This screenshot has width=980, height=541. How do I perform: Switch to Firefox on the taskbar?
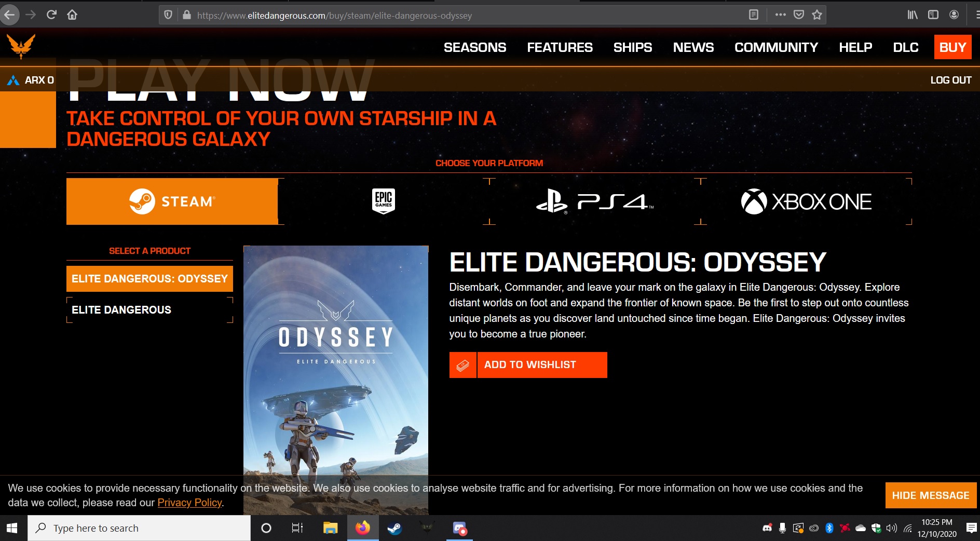pyautogui.click(x=363, y=528)
